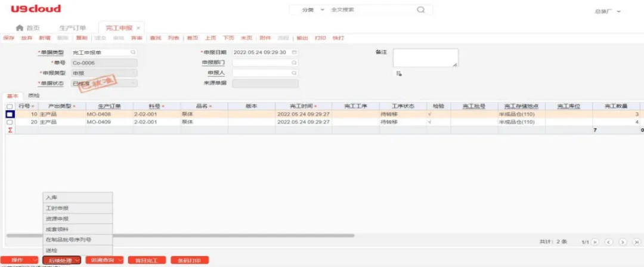The height and width of the screenshot is (267, 644).
Task: Open the 申报日期 calendar picker icon
Action: [295, 52]
